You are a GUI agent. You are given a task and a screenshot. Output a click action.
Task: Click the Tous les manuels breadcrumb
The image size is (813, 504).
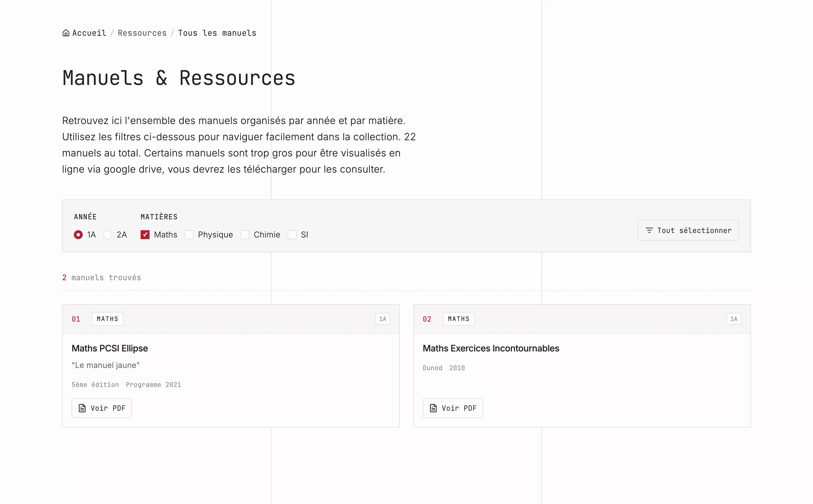click(x=217, y=33)
